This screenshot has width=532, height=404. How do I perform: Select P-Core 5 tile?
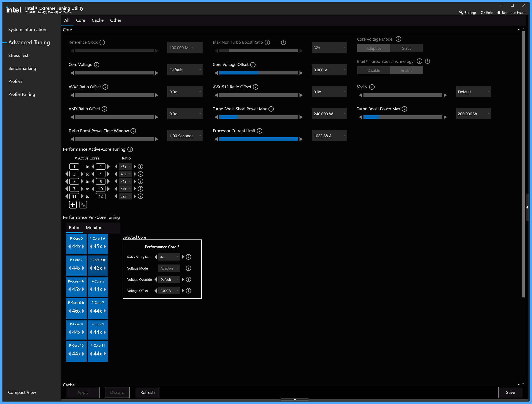click(98, 287)
